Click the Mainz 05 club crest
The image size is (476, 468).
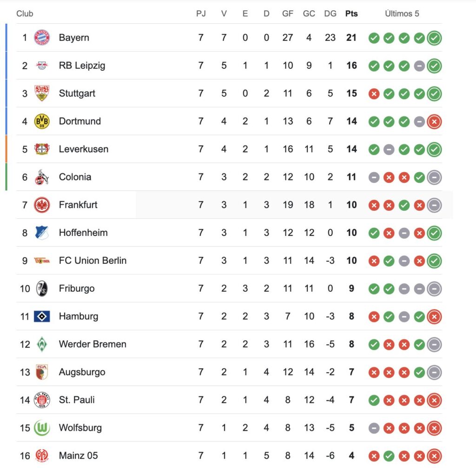point(42,456)
